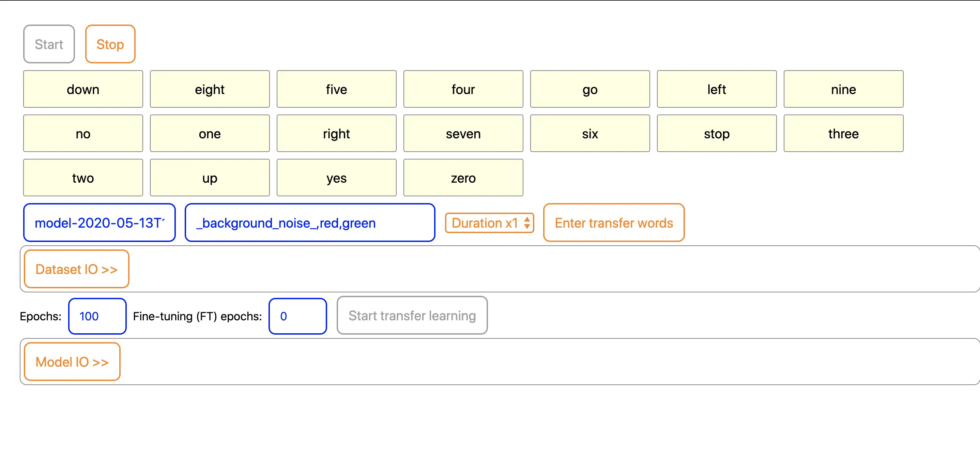
Task: Click Enter transfer words button
Action: [613, 223]
